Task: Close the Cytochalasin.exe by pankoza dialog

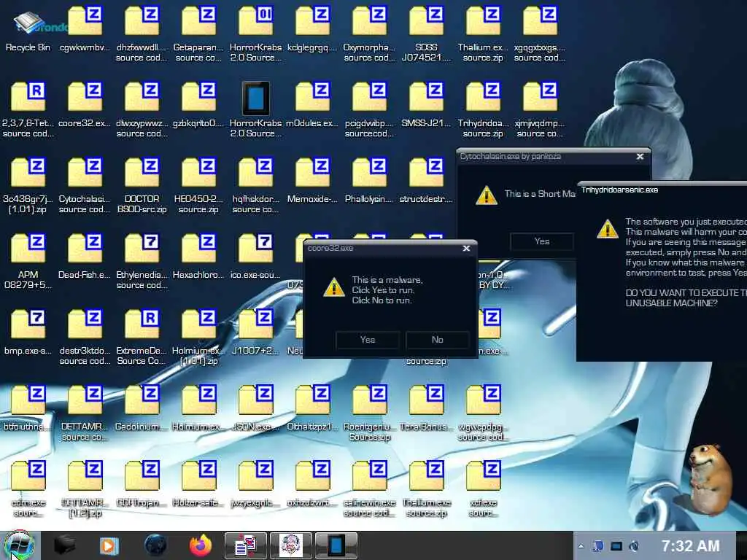Action: [x=640, y=156]
